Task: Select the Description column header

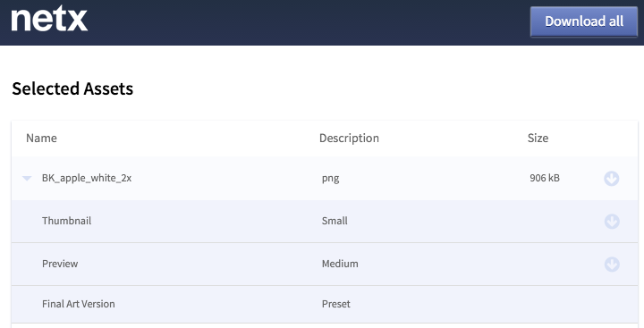Action: (349, 138)
